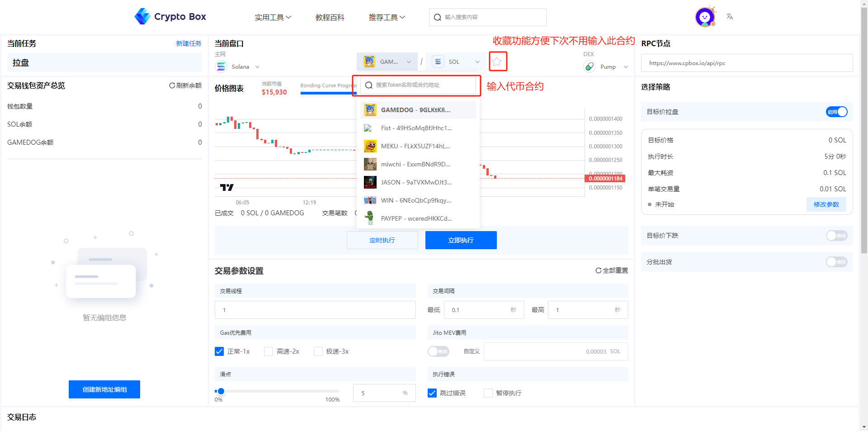Switch language with the translate icon
Viewport: 868px width, 431px height.
click(730, 17)
